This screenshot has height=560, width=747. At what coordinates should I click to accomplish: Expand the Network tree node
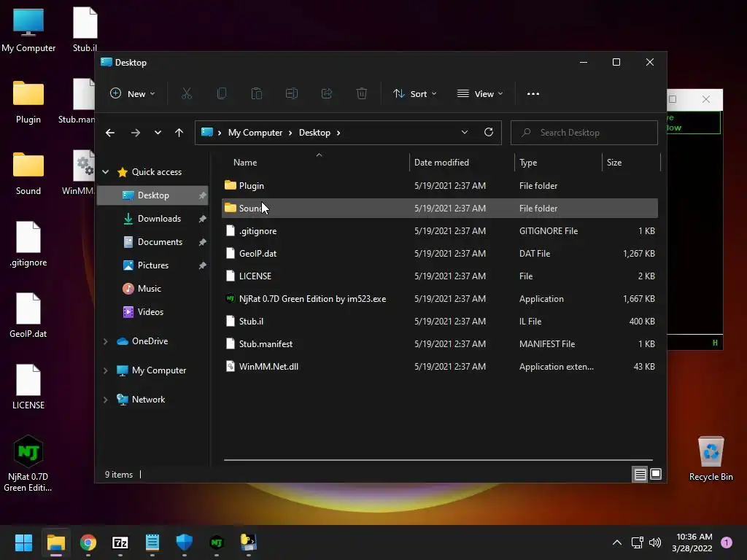[x=106, y=400]
